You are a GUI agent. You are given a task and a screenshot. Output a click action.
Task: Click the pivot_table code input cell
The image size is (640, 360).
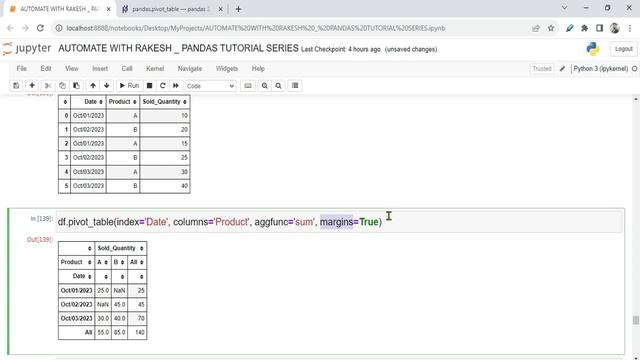[340, 222]
